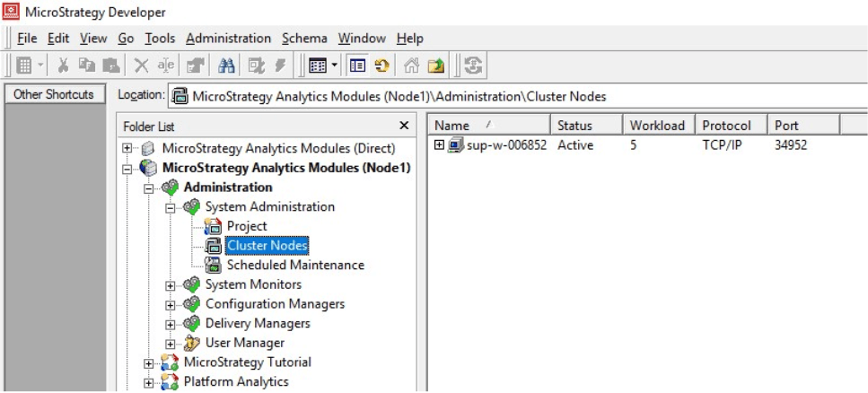
Task: Open the Go menu
Action: 126,39
